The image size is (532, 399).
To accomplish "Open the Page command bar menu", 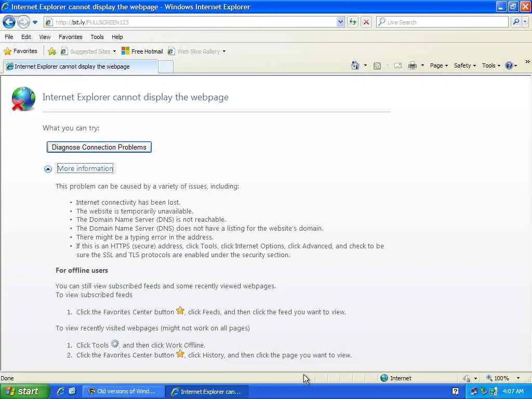I will click(438, 65).
